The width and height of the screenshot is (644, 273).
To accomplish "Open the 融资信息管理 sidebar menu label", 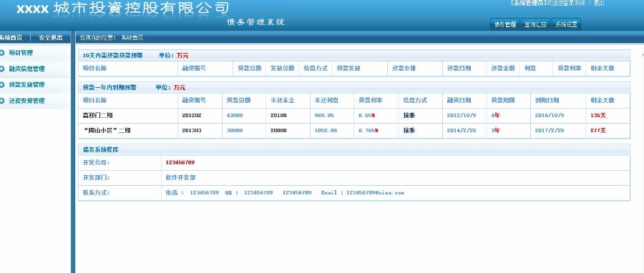I will [x=26, y=69].
